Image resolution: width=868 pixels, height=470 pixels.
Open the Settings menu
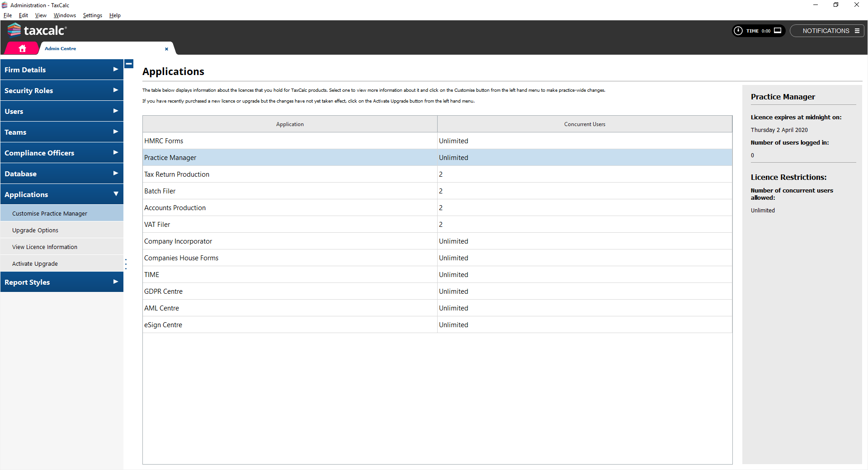click(92, 15)
